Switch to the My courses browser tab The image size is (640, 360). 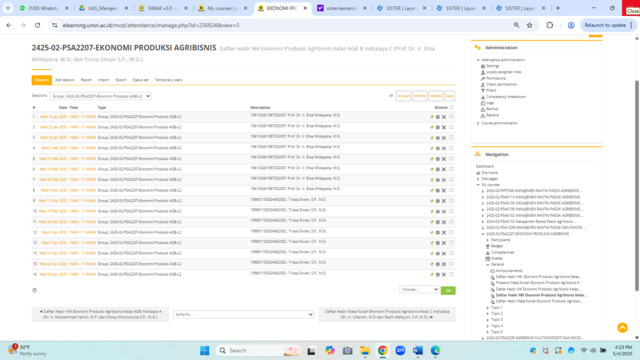click(222, 8)
